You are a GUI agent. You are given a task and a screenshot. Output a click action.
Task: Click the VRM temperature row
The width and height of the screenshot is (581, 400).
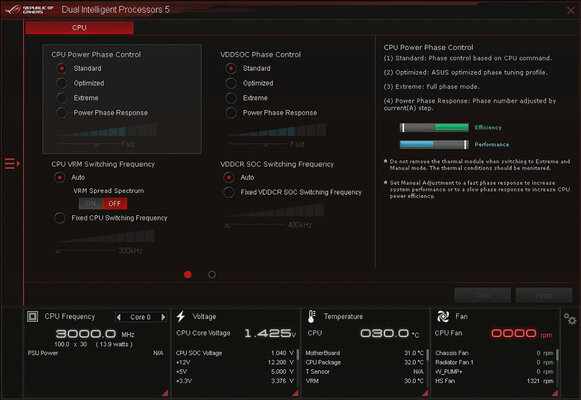coord(365,381)
